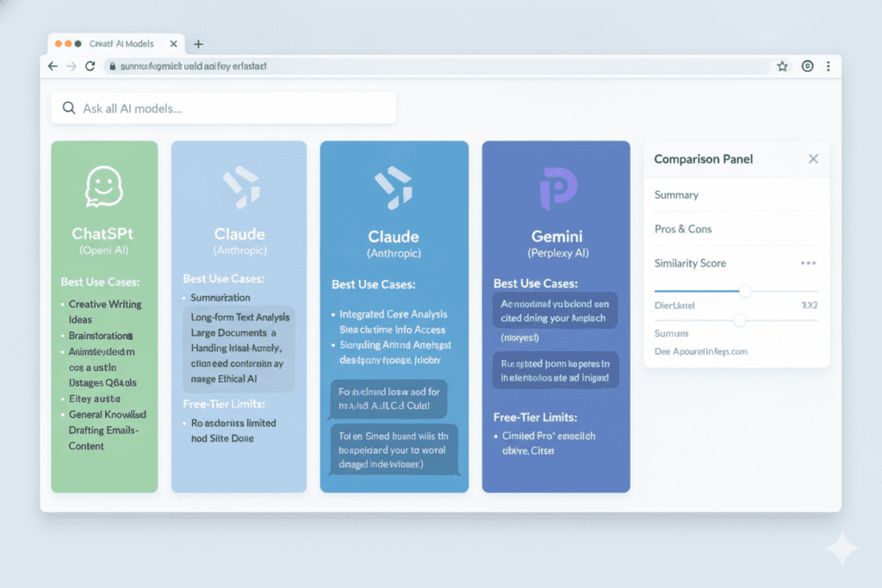Click Summarization bullet in Claude card

click(220, 297)
